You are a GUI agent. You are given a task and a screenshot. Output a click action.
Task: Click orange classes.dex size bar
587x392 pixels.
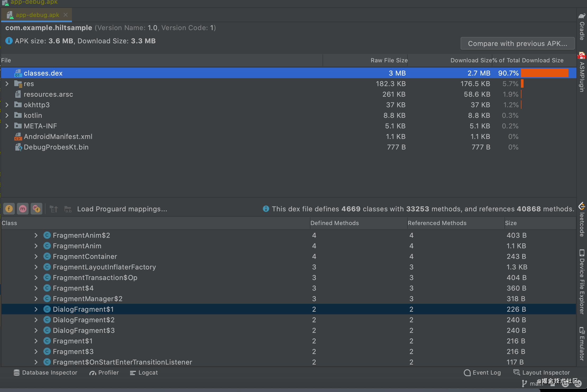[544, 73]
